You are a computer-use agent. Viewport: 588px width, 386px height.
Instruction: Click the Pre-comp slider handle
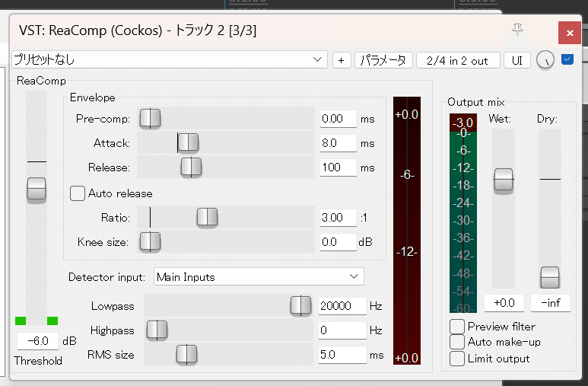tap(150, 118)
